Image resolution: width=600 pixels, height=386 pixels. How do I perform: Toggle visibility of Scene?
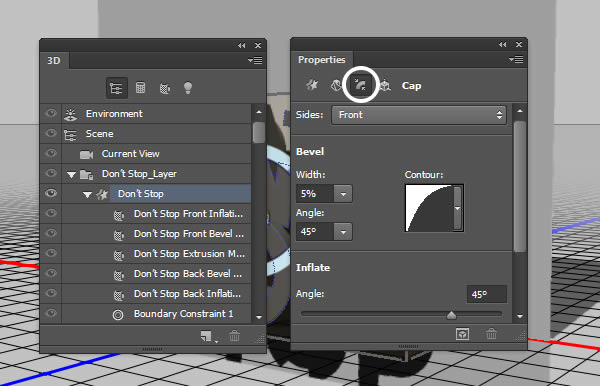(51, 133)
